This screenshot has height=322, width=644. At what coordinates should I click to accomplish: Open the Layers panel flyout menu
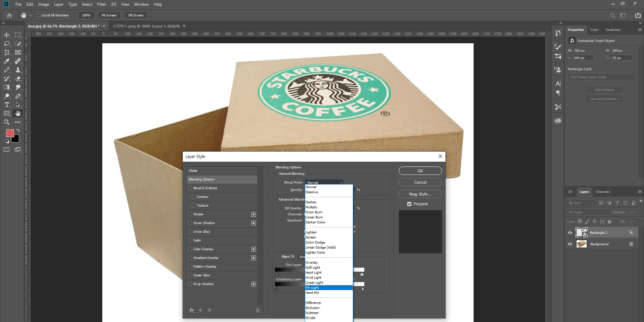[640, 192]
